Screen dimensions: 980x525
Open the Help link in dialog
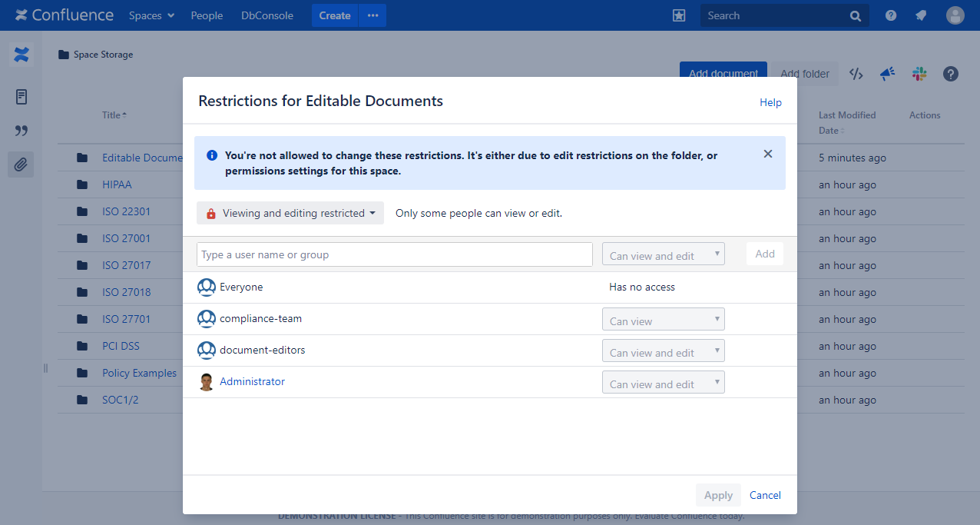(770, 102)
